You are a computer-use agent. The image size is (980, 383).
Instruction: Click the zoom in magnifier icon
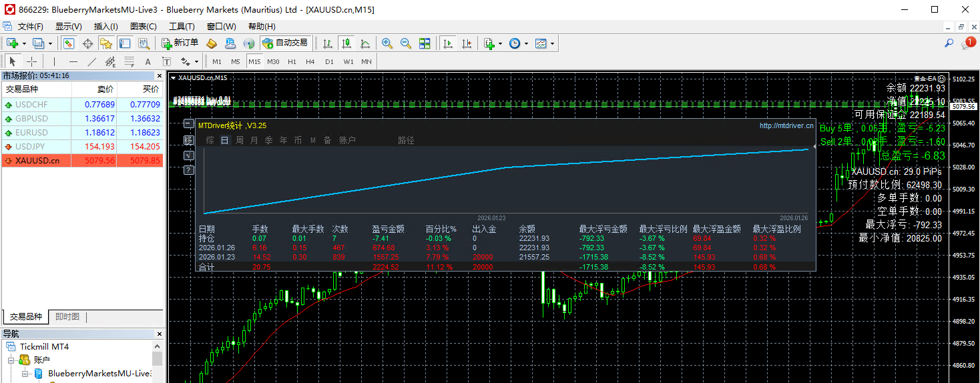tap(387, 43)
